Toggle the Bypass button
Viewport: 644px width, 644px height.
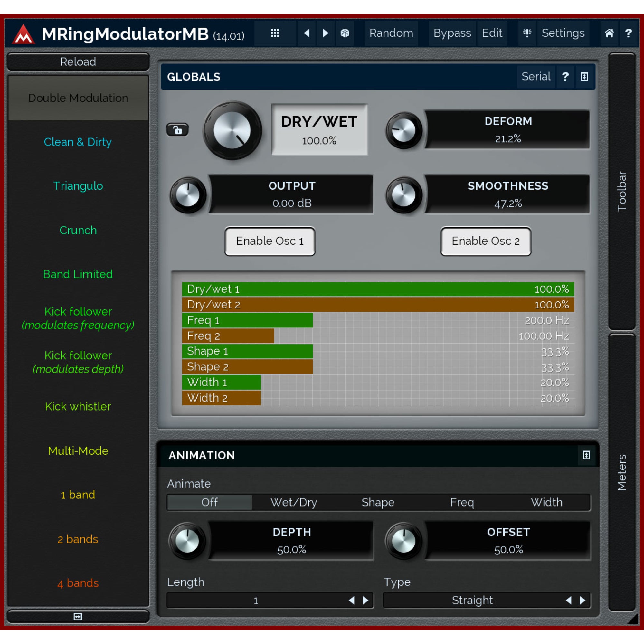452,33
